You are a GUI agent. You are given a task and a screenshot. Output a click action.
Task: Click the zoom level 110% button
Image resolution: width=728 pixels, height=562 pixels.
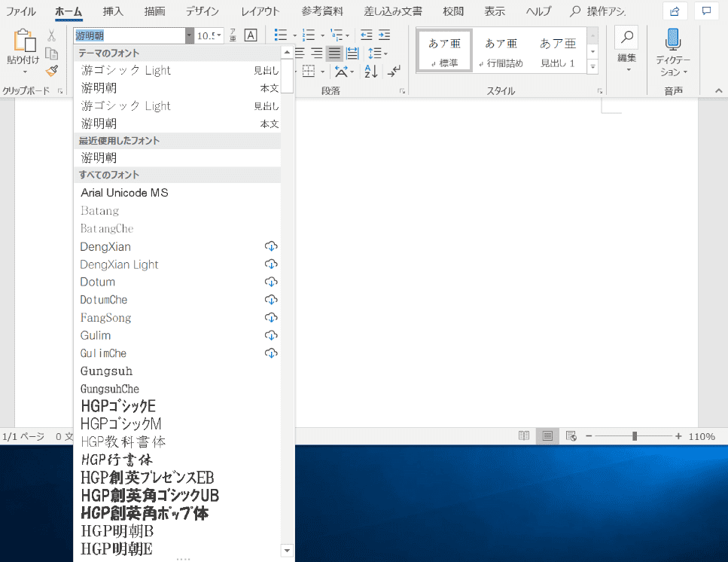point(702,437)
